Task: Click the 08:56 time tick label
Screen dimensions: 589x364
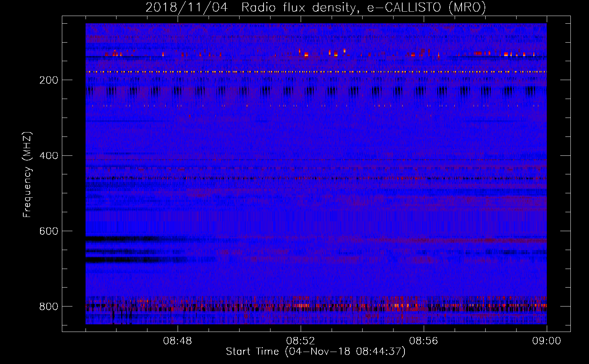Action: tap(424, 341)
